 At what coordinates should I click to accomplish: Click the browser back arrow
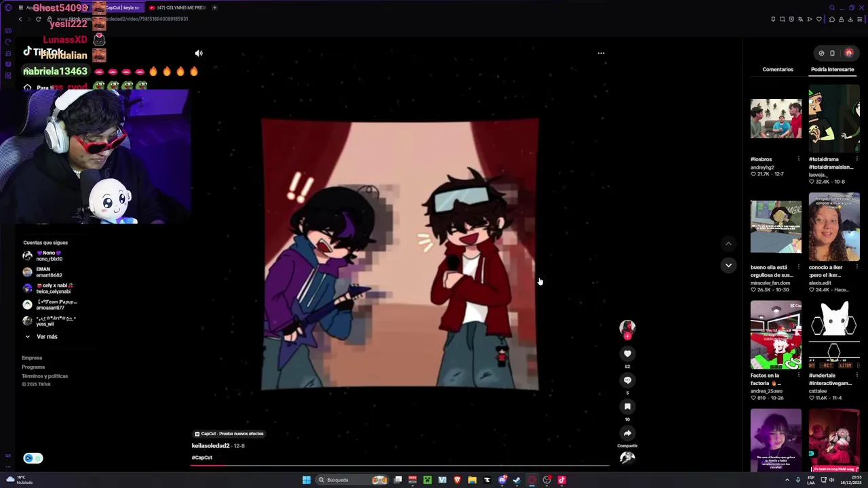[x=20, y=19]
